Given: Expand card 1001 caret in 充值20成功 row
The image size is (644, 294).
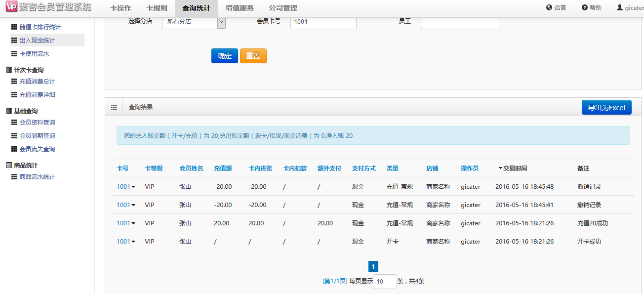Looking at the screenshot, I should (133, 224).
